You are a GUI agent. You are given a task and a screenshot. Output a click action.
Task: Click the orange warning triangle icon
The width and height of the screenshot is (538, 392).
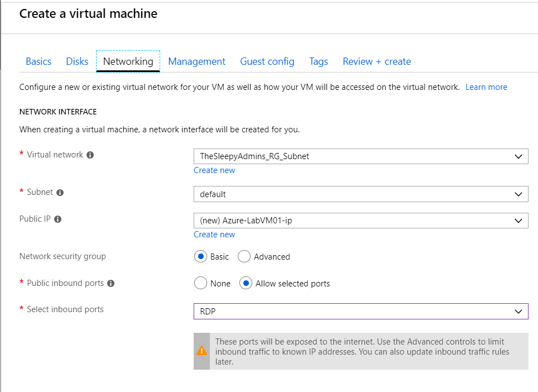point(201,351)
